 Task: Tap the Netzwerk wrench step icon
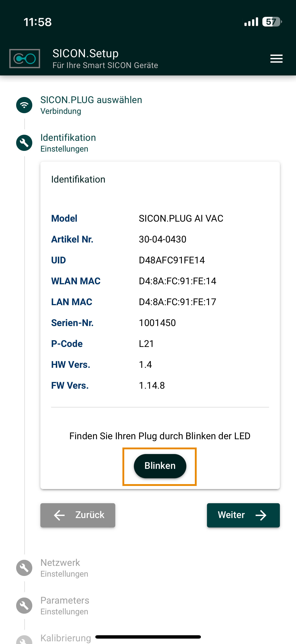pyautogui.click(x=24, y=568)
